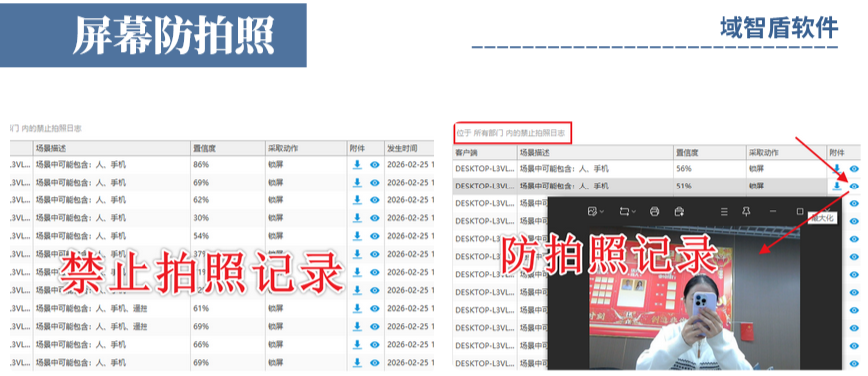Pin the photo viewer window on top

[746, 211]
